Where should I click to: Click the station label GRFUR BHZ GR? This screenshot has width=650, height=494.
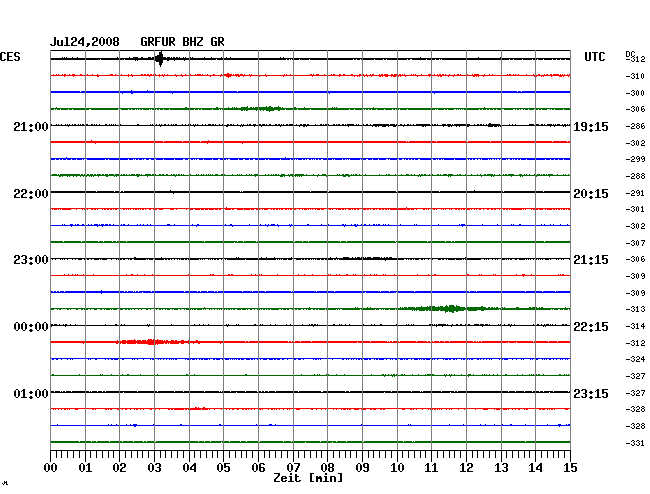tap(182, 42)
